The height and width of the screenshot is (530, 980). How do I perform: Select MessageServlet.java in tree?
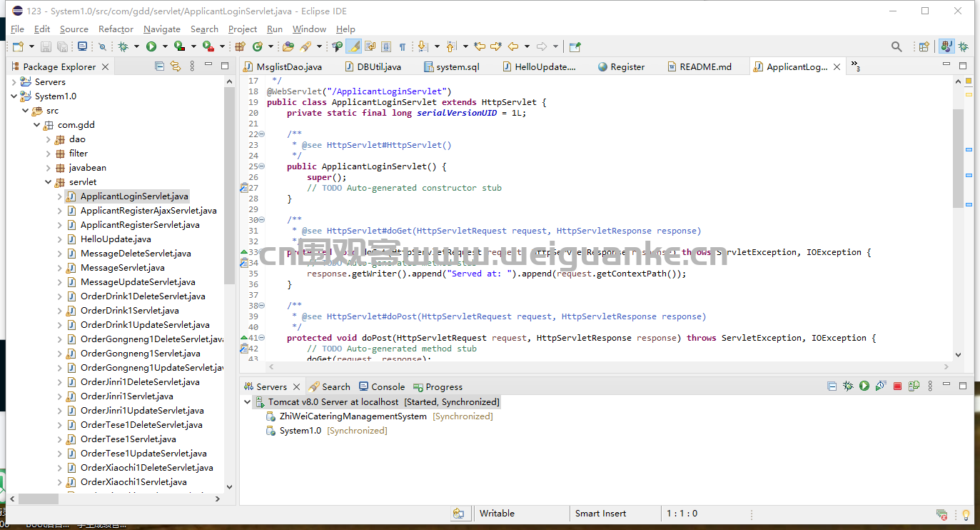pyautogui.click(x=123, y=268)
